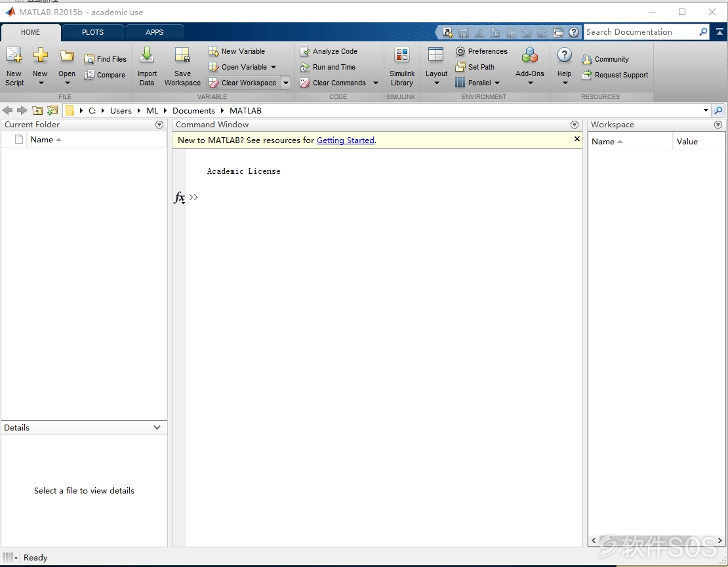Import Data into the workspace
This screenshot has height=567, width=728.
147,66
